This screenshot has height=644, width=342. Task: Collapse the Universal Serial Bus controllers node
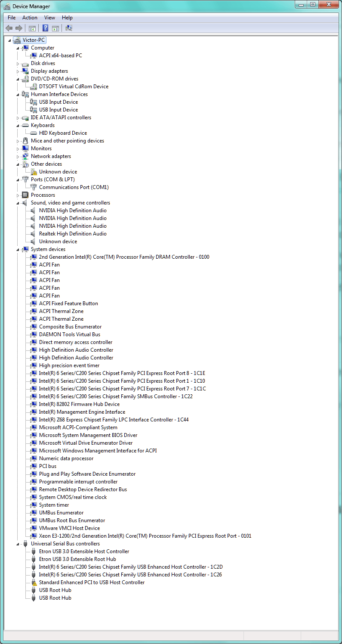18,544
